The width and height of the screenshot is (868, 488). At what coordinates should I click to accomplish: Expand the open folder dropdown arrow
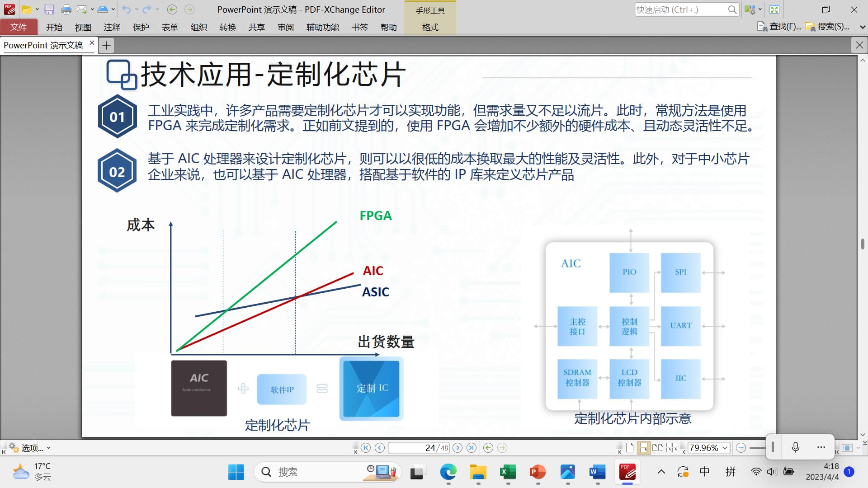37,9
